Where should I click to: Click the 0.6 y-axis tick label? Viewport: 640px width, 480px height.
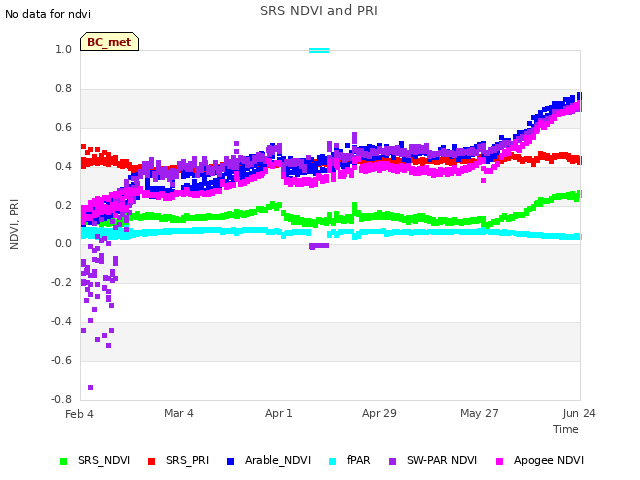pyautogui.click(x=63, y=127)
